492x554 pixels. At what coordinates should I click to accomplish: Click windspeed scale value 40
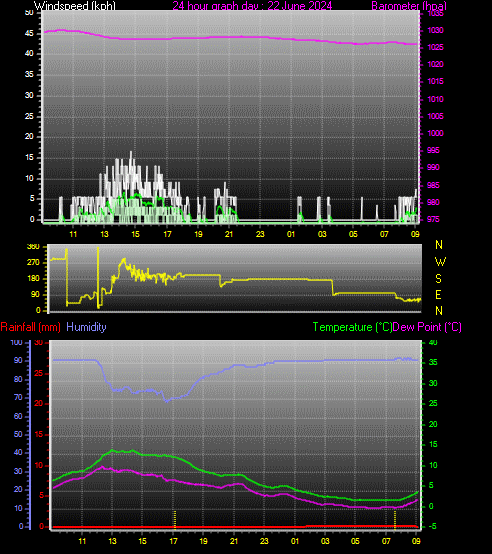tap(29, 53)
